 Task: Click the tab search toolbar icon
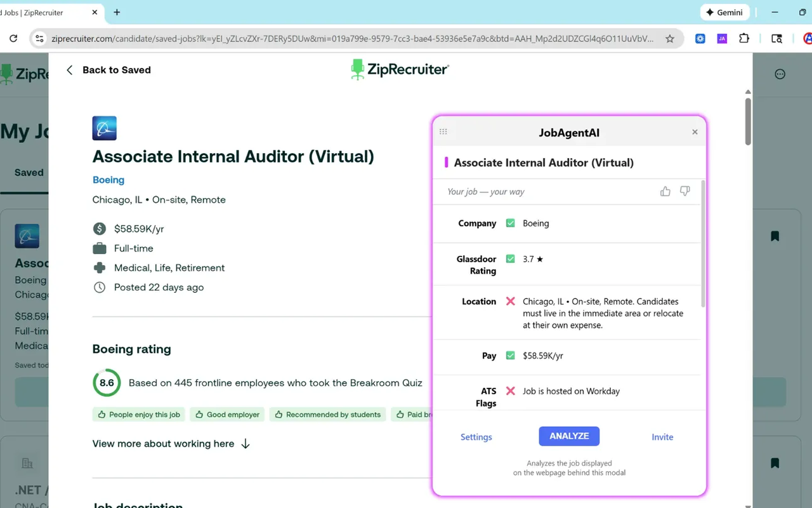coord(776,39)
